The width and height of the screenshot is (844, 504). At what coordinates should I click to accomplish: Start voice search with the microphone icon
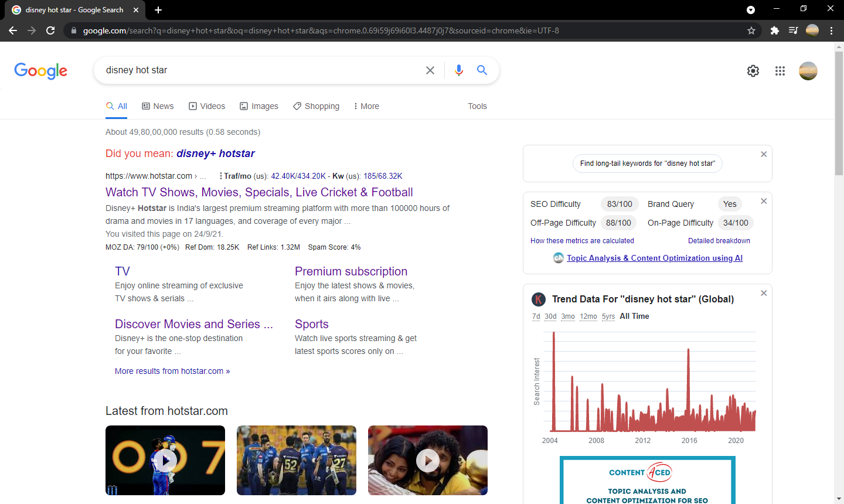click(x=459, y=70)
